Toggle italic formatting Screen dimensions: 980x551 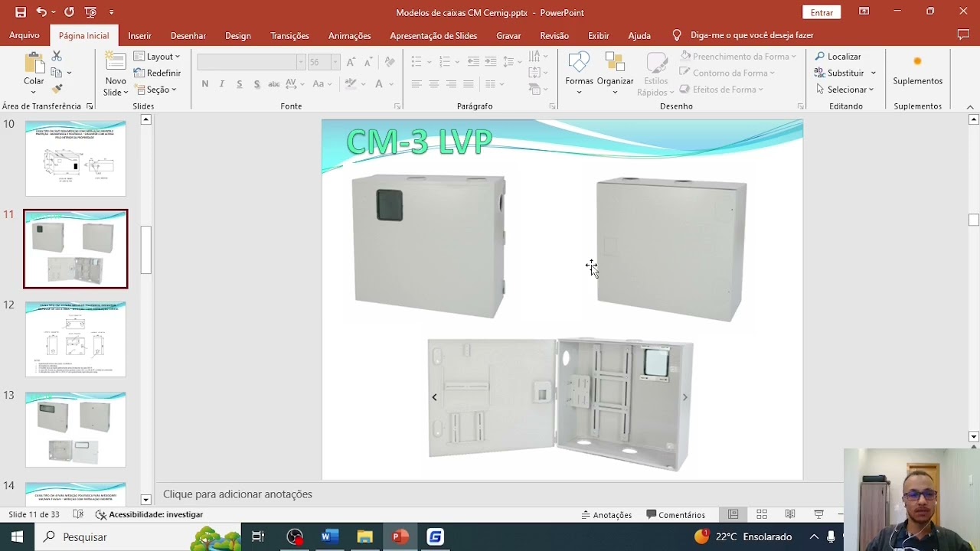coord(222,84)
